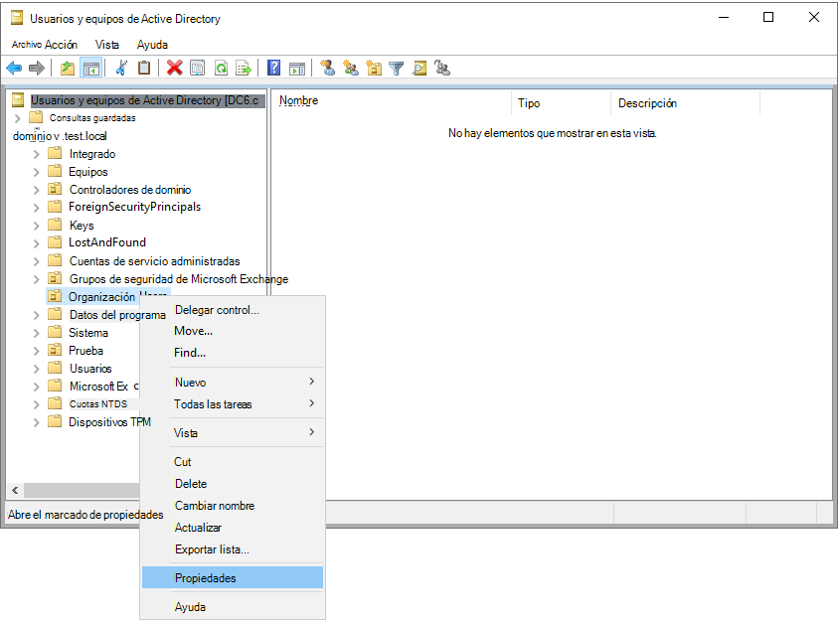Choose Exportar lista... from context menu
Viewport: 840px width, 625px height.
click(233, 549)
